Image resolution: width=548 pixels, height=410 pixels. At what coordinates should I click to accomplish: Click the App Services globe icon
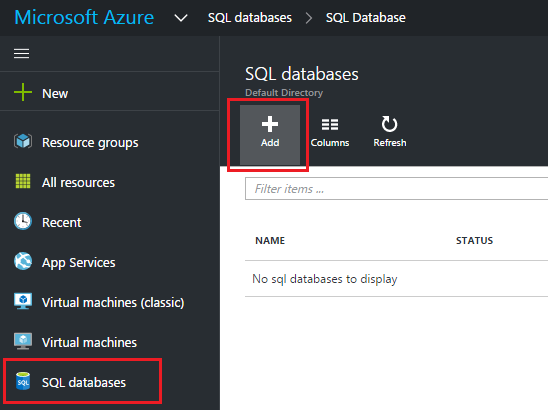[23, 261]
